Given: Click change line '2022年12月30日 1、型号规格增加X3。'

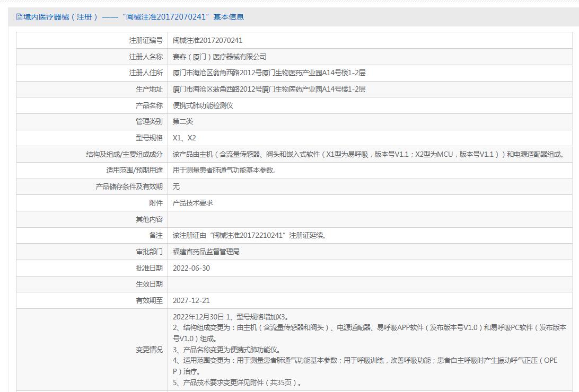Looking at the screenshot, I should pos(232,317).
